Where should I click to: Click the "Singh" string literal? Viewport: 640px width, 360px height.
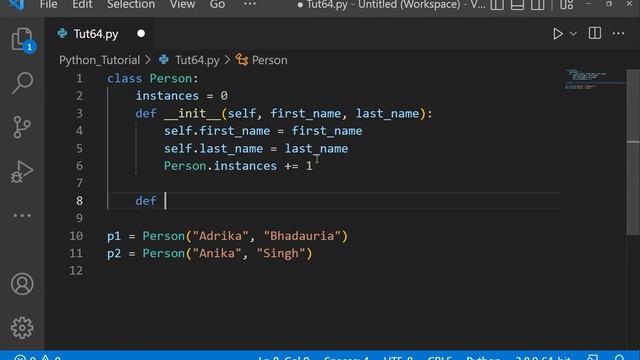[281, 253]
